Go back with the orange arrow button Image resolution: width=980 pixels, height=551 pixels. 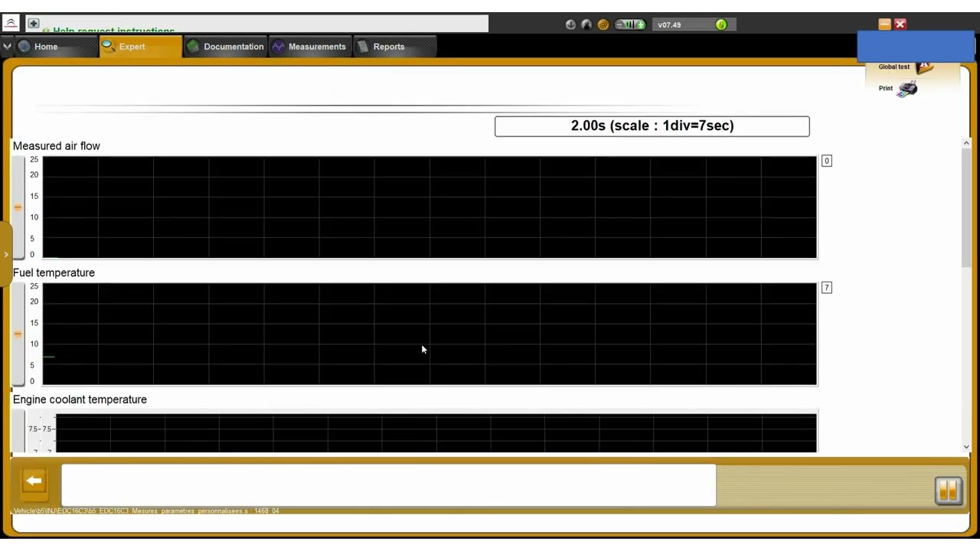point(34,481)
